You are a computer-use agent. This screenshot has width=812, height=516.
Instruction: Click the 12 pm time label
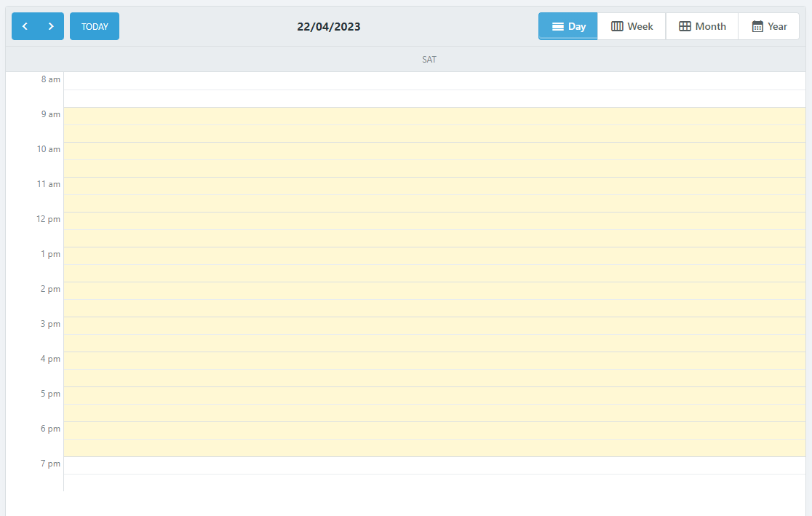click(48, 219)
